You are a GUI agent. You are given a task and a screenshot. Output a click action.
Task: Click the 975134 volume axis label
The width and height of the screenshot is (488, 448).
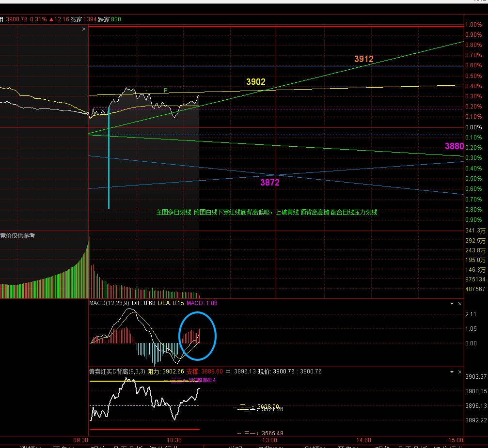click(475, 279)
